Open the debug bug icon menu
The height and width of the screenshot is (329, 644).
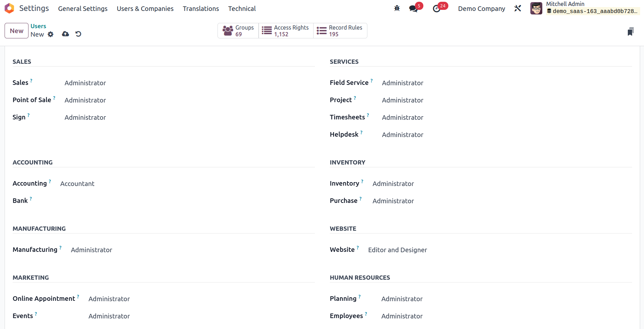[397, 8]
